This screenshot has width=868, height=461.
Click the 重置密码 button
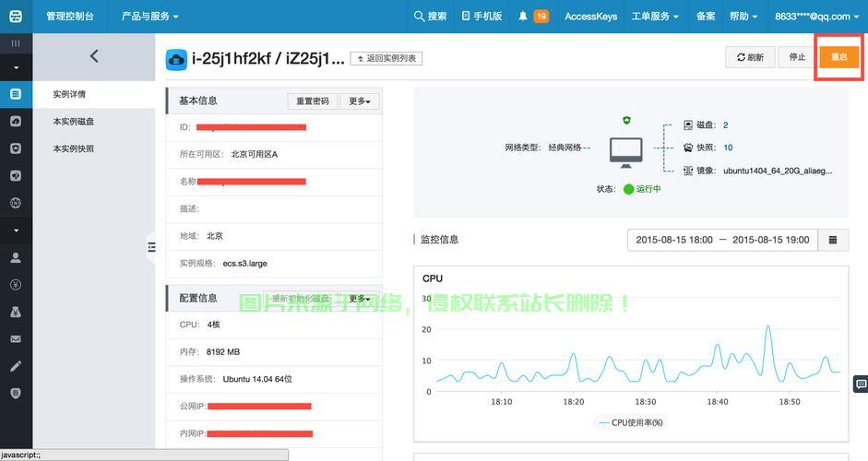[x=312, y=101]
